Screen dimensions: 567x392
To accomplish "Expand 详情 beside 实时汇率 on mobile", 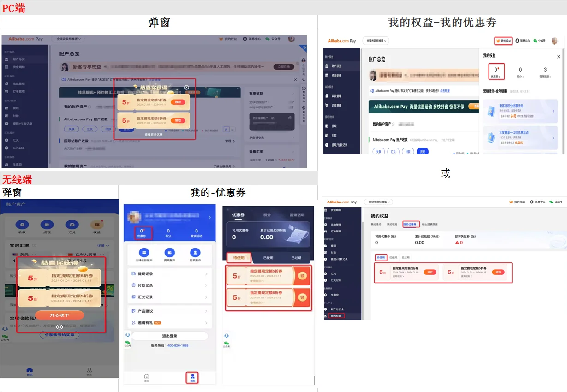I will pos(102,246).
